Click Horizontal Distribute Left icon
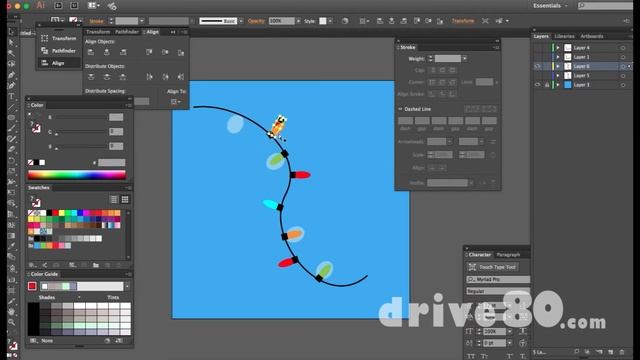The image size is (640, 360). coord(149,77)
